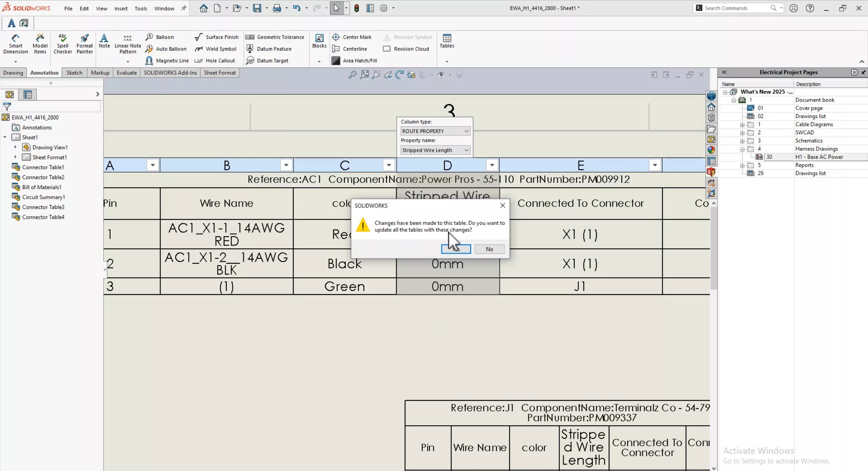Expand the Feature Manager panel arrow

(97, 94)
